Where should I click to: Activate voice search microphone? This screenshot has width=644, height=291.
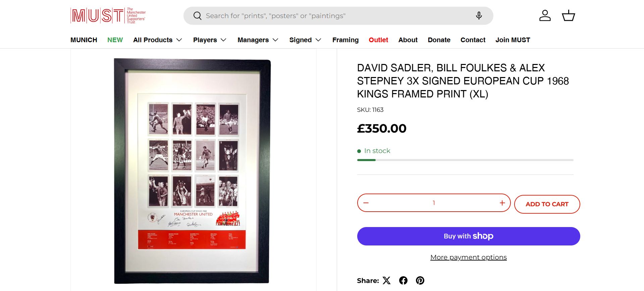click(x=479, y=16)
